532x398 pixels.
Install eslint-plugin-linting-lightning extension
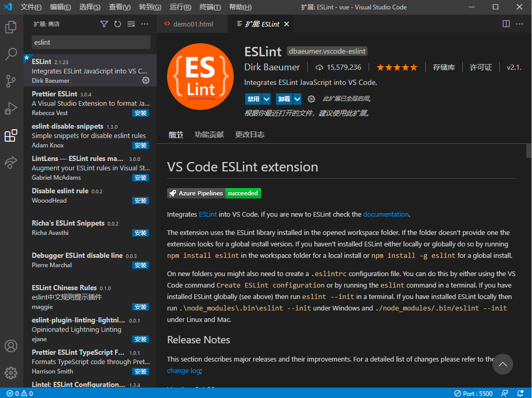(141, 339)
